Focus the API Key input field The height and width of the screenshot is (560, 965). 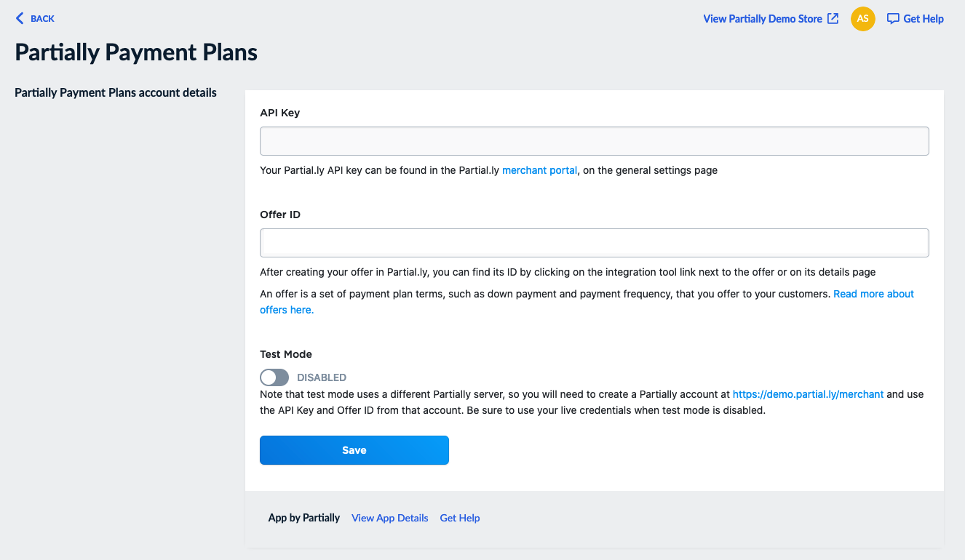(x=594, y=141)
